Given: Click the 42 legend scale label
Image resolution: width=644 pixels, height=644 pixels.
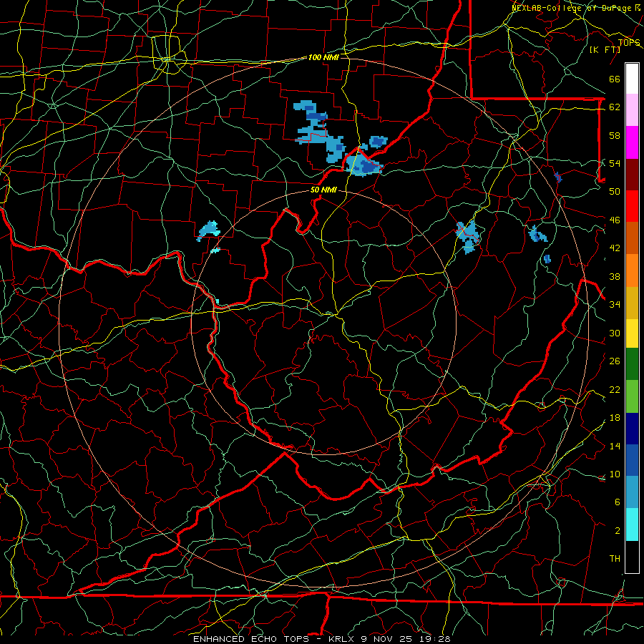Looking at the screenshot, I should click(615, 248).
